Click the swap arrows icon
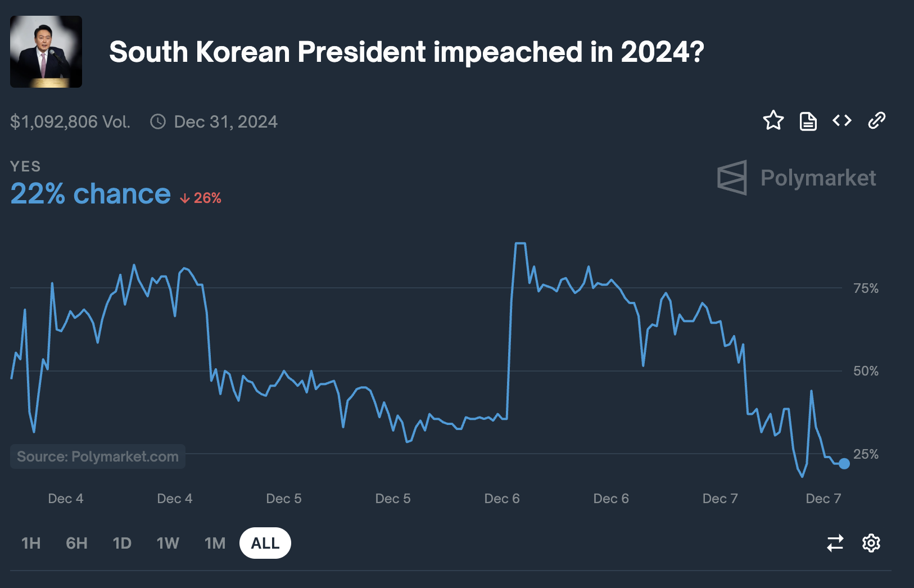 [835, 543]
